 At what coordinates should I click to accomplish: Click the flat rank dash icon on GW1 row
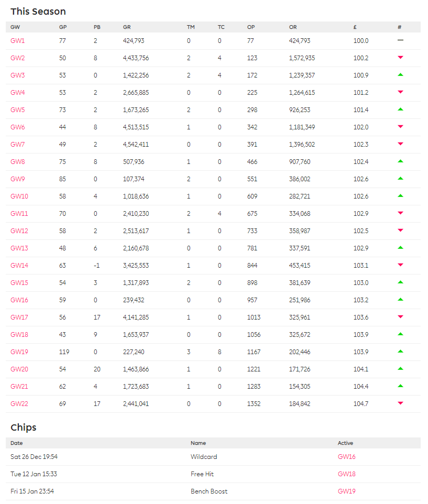pos(401,40)
